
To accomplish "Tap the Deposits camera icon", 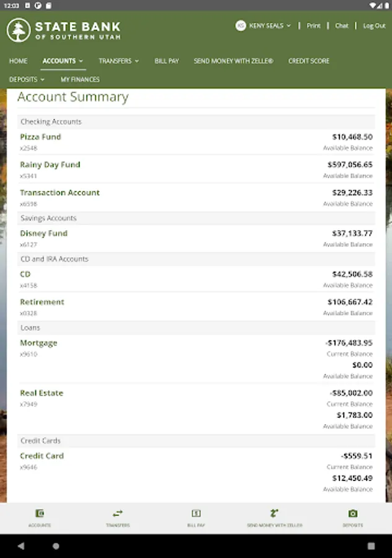I will (353, 513).
